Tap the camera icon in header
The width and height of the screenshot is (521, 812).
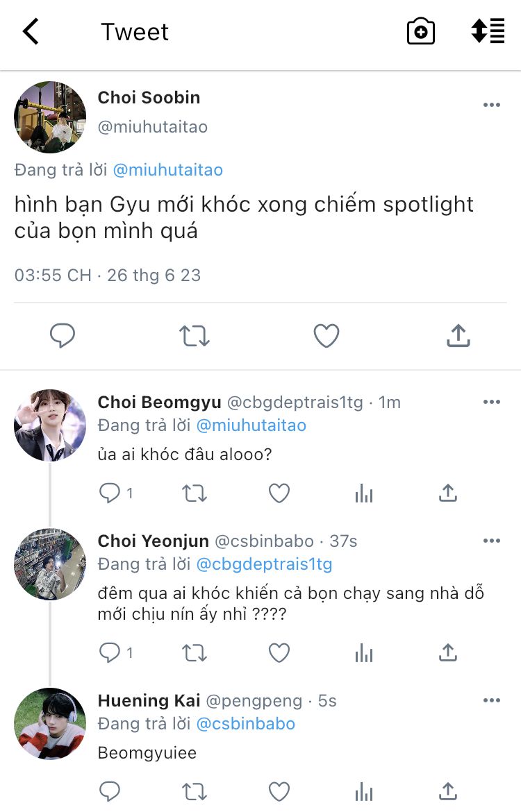coord(420,32)
